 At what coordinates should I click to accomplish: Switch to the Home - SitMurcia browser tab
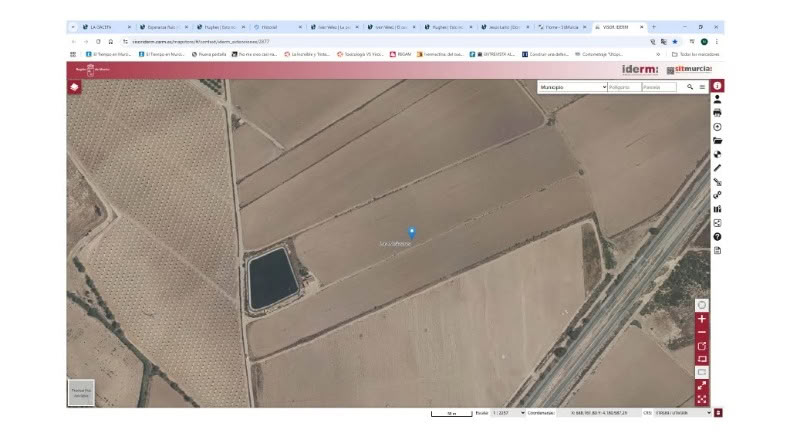(562, 27)
